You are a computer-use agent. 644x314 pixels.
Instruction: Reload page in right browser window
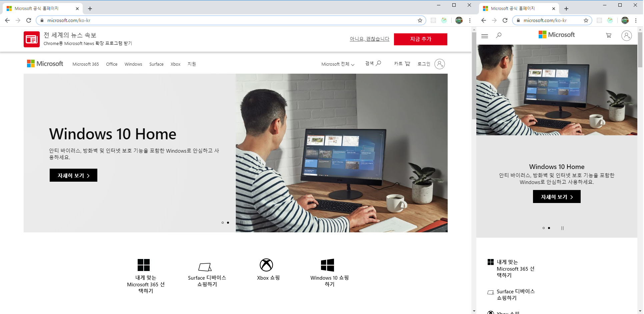coord(505,20)
